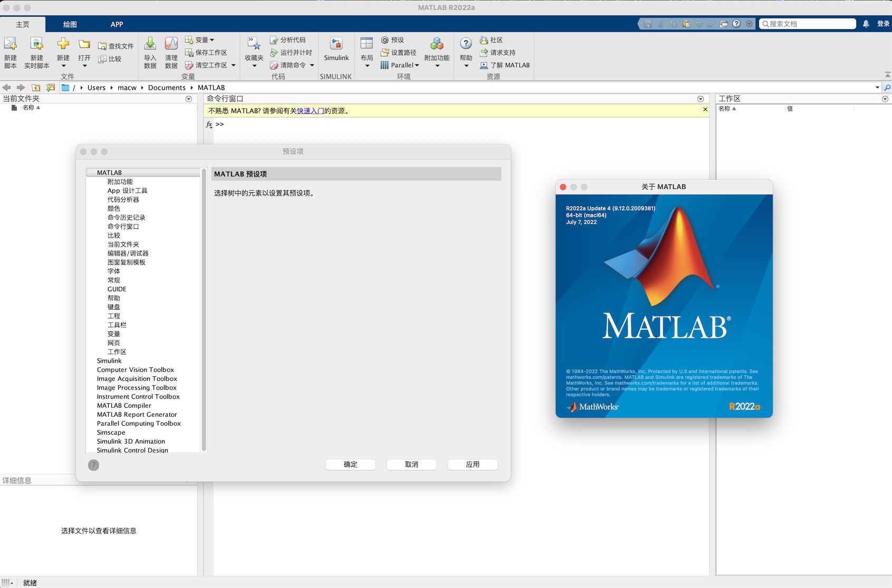This screenshot has width=892, height=588.
Task: Click the Help (帮助) question mark icon
Action: tap(466, 43)
